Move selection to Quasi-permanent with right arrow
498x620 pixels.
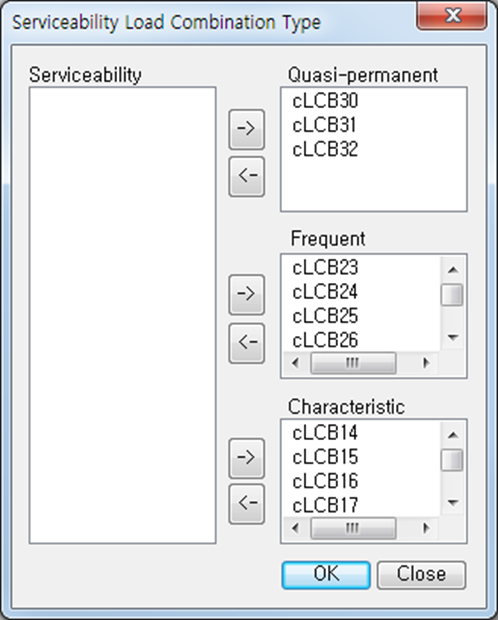tap(246, 130)
